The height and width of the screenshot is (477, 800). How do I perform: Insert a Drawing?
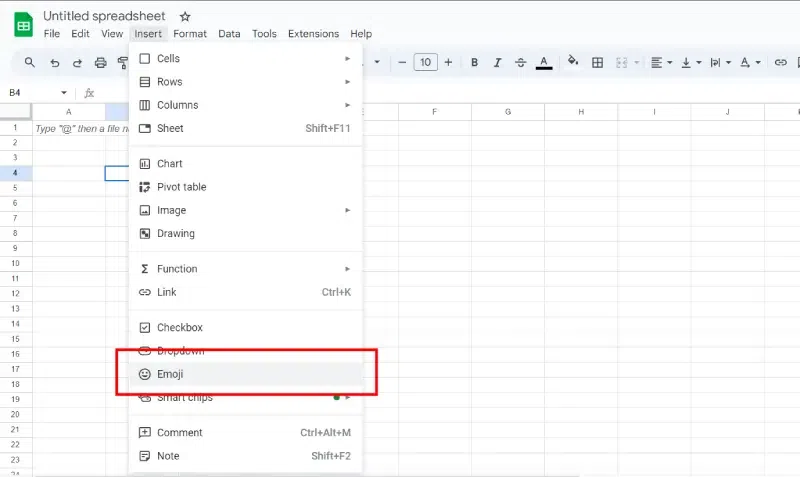(245, 234)
